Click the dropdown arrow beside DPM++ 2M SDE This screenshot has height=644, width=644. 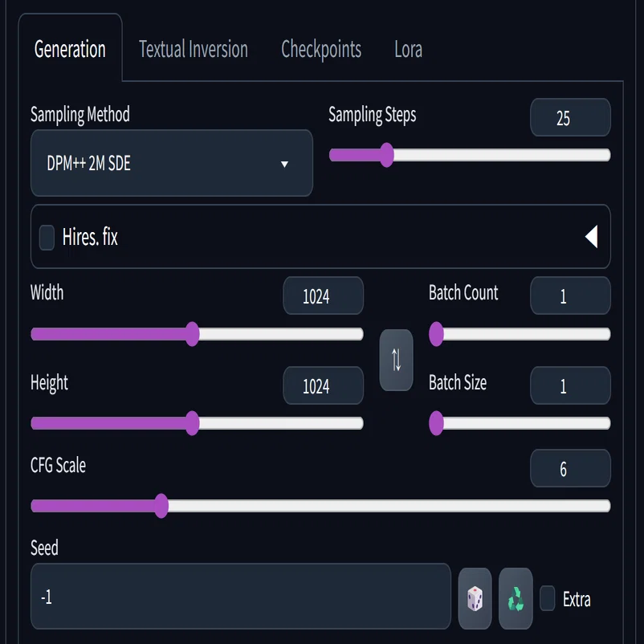pyautogui.click(x=284, y=165)
